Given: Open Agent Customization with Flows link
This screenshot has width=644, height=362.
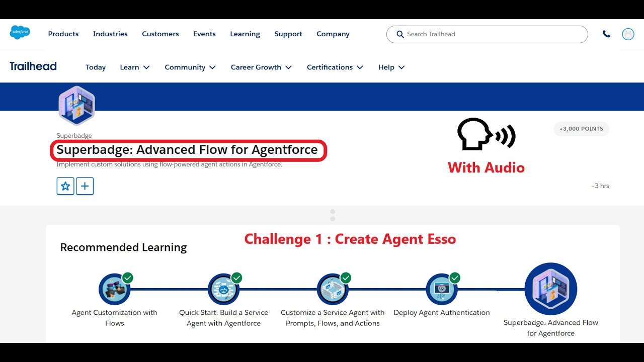Looking at the screenshot, I should 115,318.
